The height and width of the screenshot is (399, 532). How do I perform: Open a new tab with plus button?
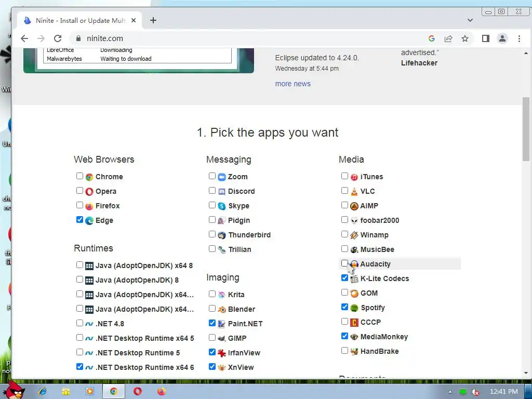[x=153, y=20]
